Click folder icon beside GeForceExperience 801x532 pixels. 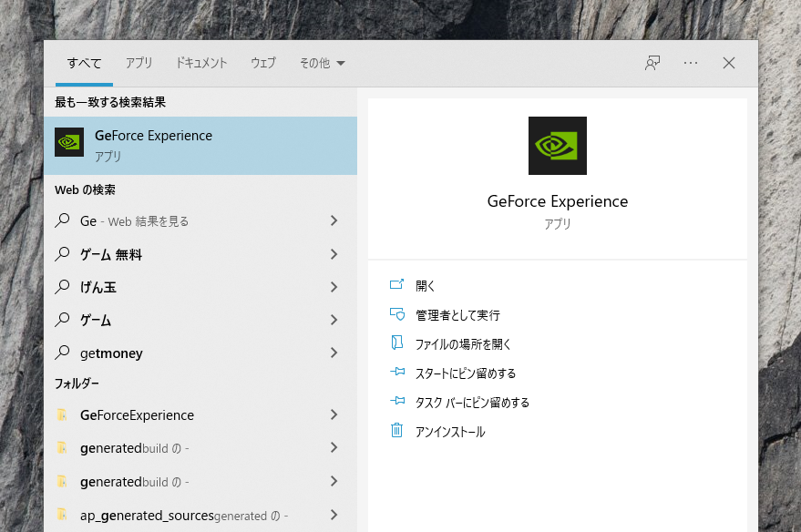click(62, 414)
